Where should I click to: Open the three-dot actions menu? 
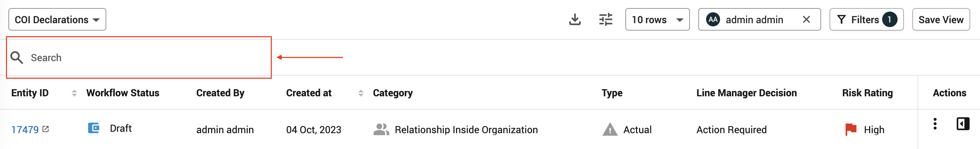coord(935,124)
